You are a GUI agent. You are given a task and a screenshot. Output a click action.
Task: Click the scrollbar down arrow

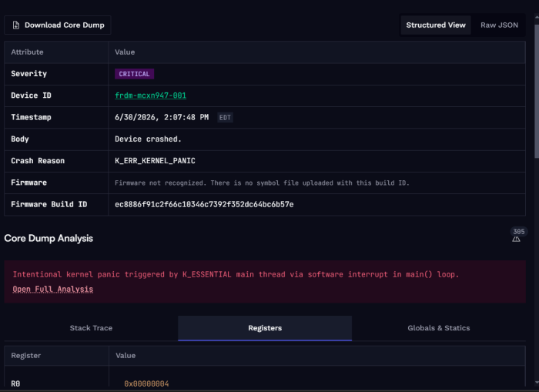tap(537, 382)
